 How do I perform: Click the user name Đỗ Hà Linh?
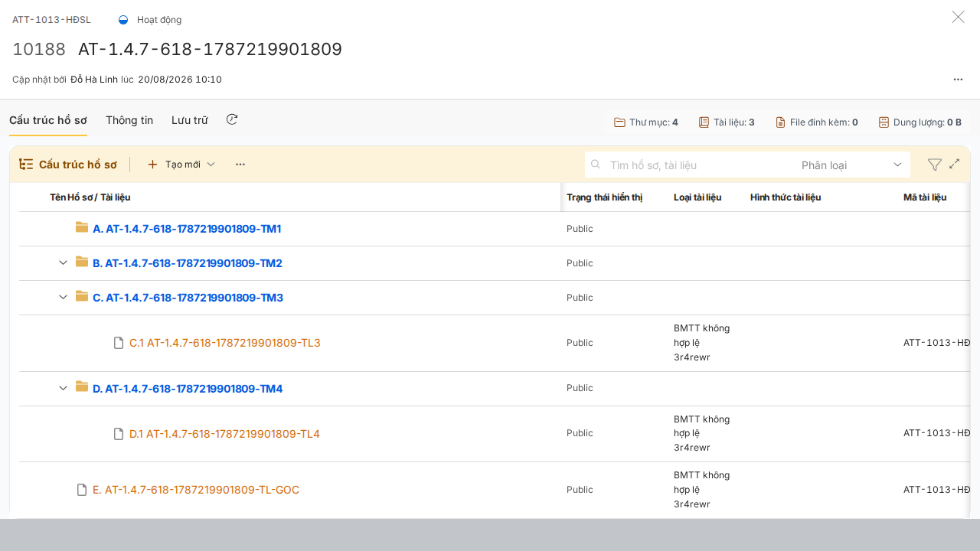[94, 80]
